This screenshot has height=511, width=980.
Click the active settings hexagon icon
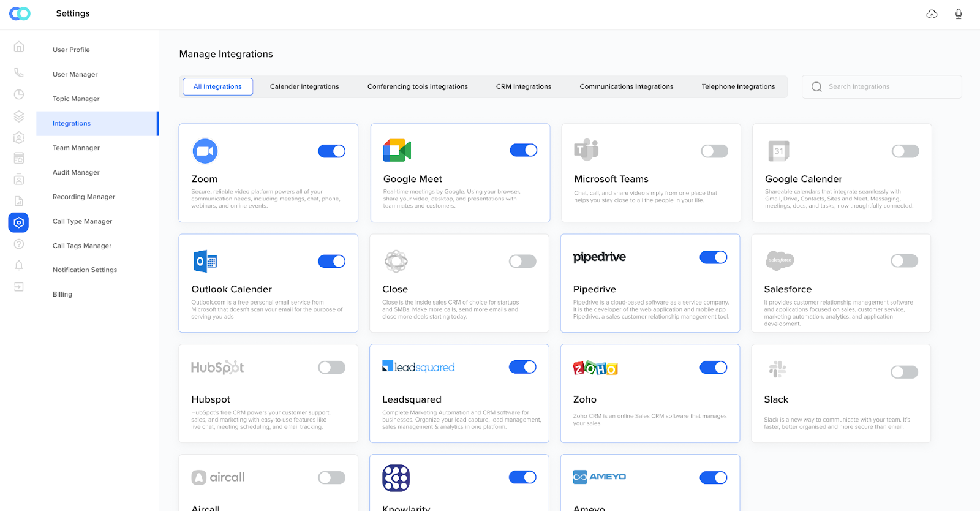(18, 222)
